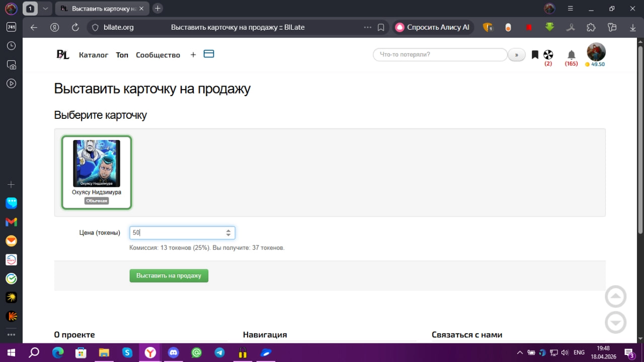The height and width of the screenshot is (362, 644).
Task: Open Каталог menu item
Action: click(x=94, y=55)
